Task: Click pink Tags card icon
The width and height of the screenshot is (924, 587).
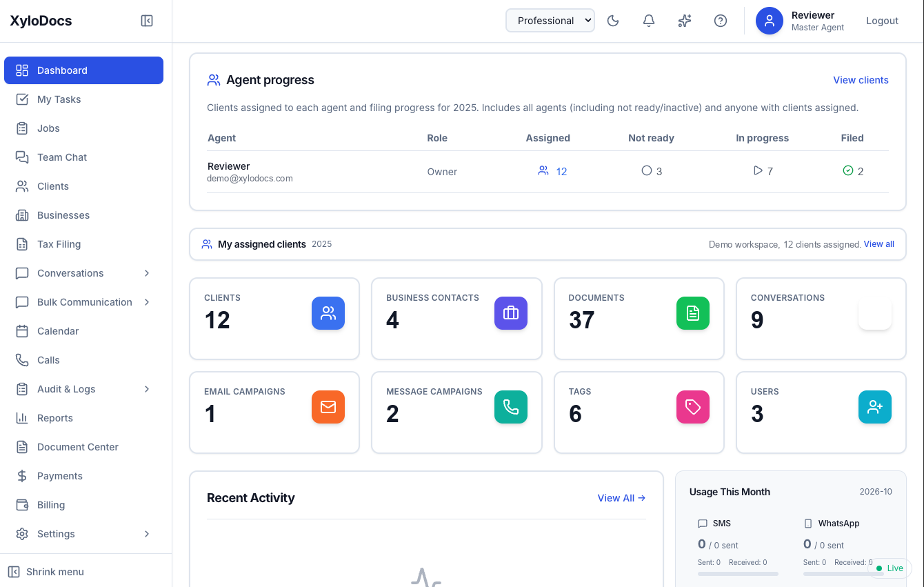Action: point(693,407)
